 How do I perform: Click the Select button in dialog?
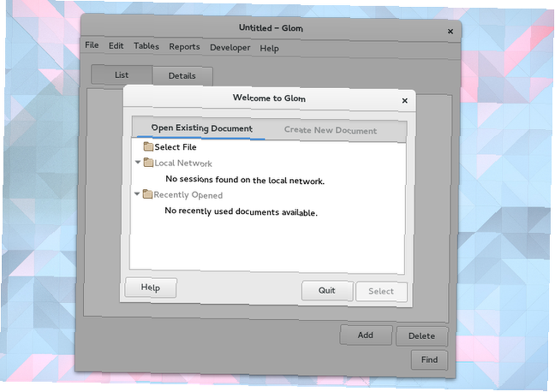point(381,292)
